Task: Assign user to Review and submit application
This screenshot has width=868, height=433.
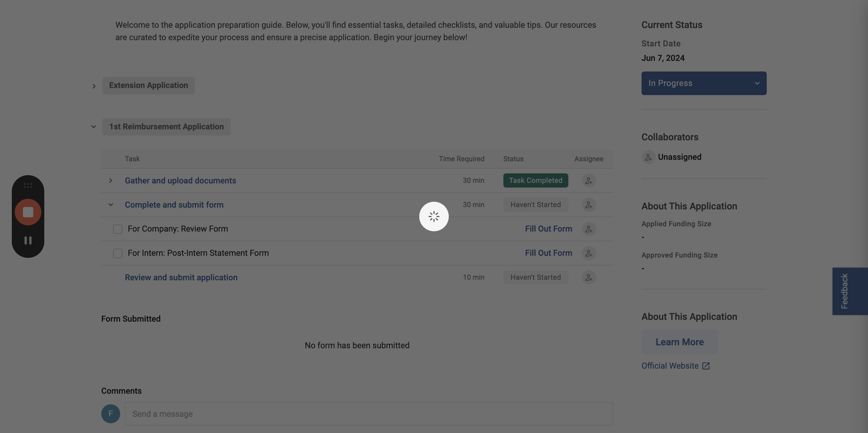Action: (589, 278)
